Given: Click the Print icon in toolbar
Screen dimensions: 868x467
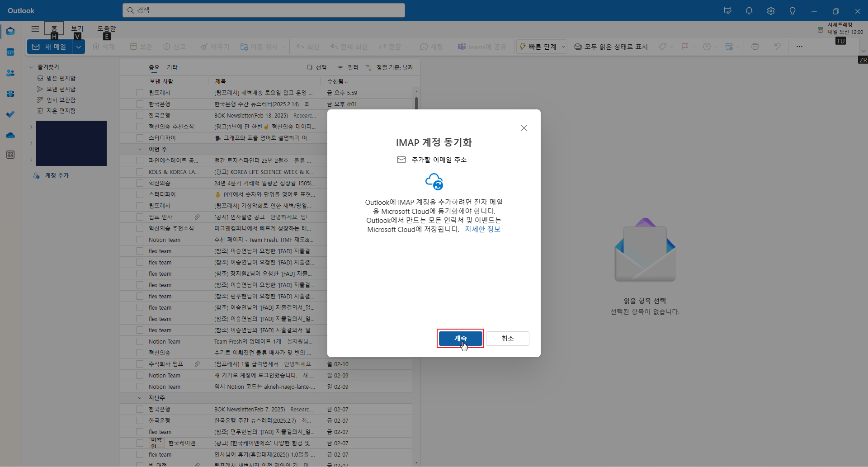Looking at the screenshot, I should 755,47.
